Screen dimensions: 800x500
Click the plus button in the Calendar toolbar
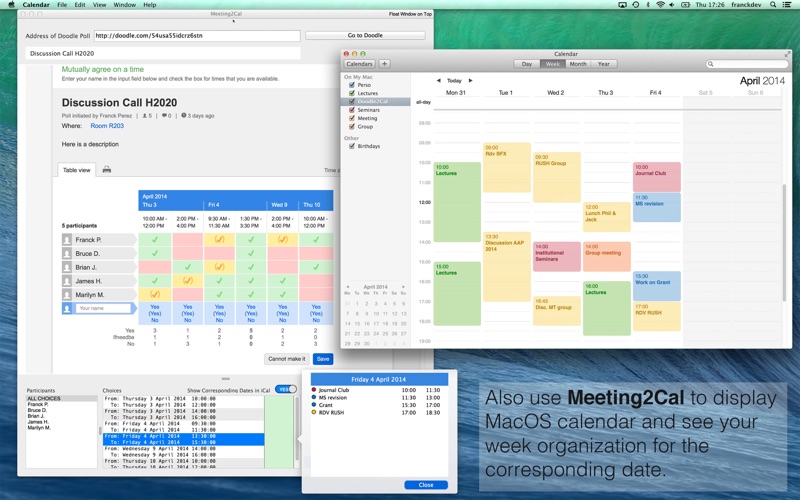pos(384,64)
